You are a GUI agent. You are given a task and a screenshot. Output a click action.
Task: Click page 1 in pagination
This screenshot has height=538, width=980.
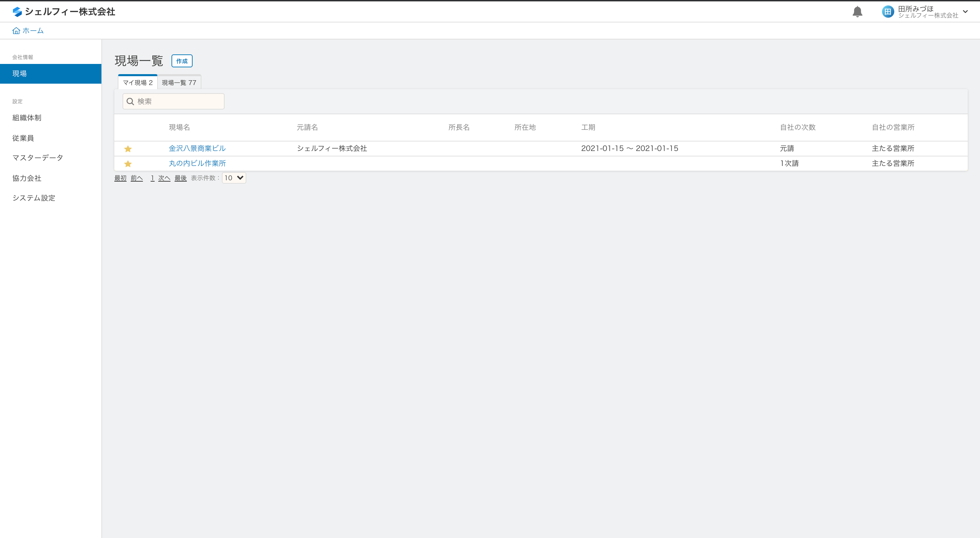pos(152,178)
